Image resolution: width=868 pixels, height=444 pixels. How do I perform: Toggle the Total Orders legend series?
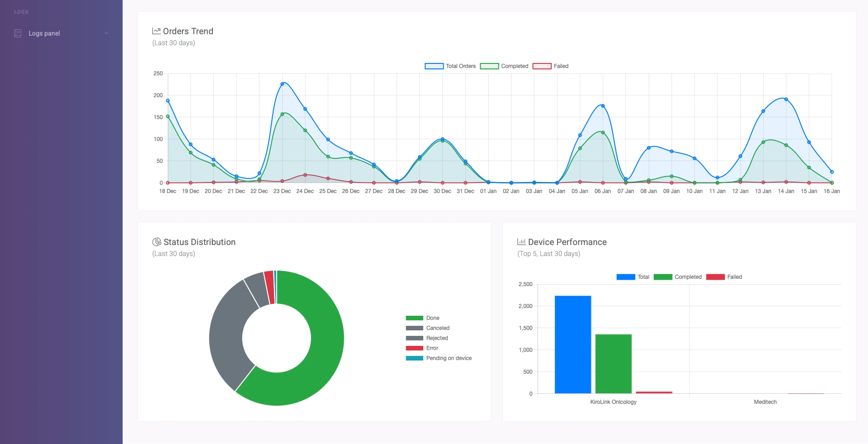[450, 66]
